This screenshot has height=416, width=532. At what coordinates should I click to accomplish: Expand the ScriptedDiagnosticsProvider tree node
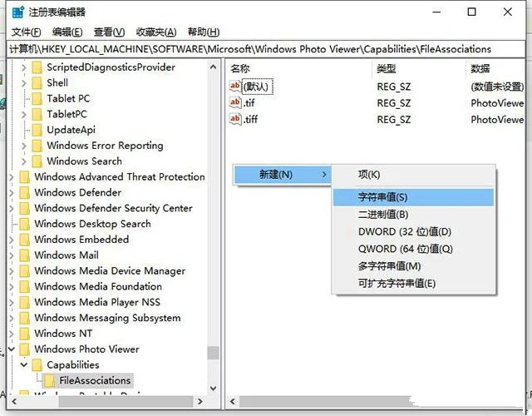23,67
